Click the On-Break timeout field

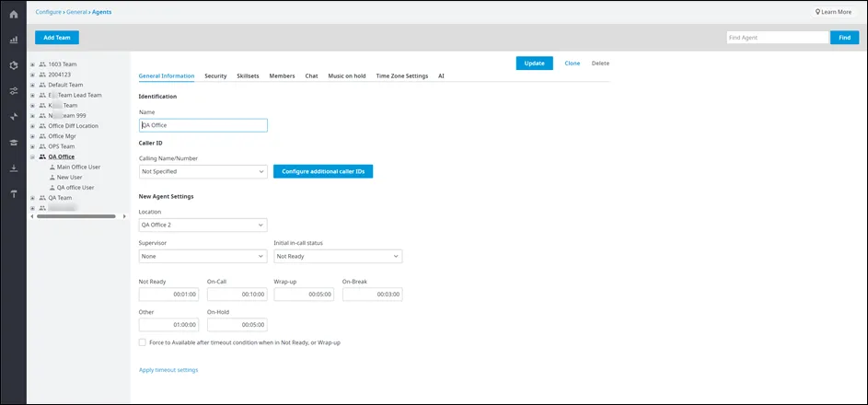point(373,295)
